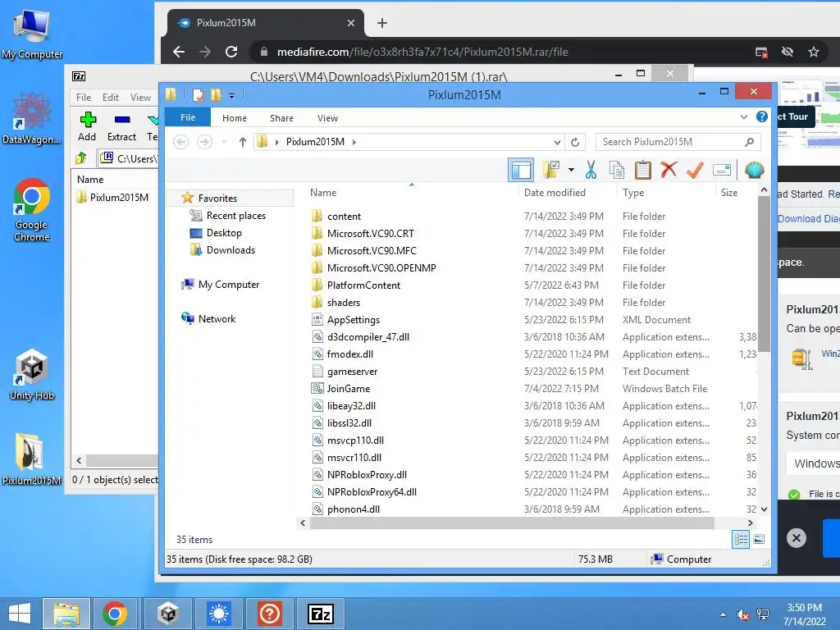Open the 7-Zip Edit menu
The height and width of the screenshot is (630, 840).
(111, 98)
